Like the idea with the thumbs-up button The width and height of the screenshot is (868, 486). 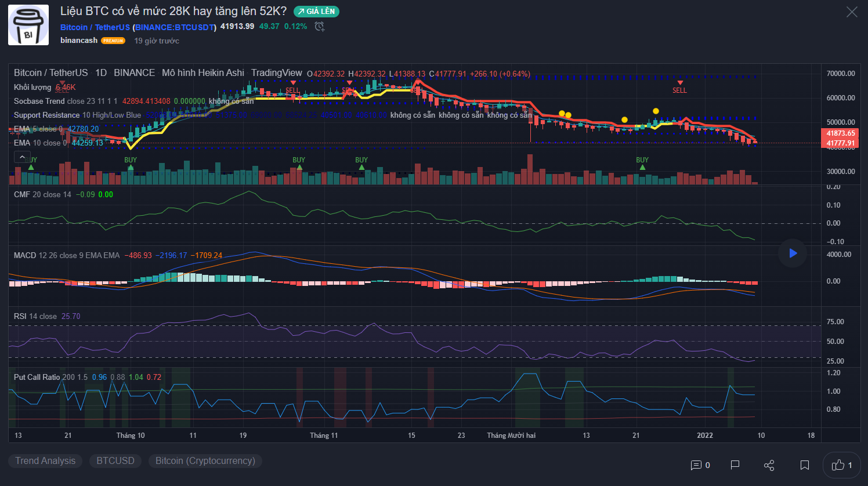841,465
